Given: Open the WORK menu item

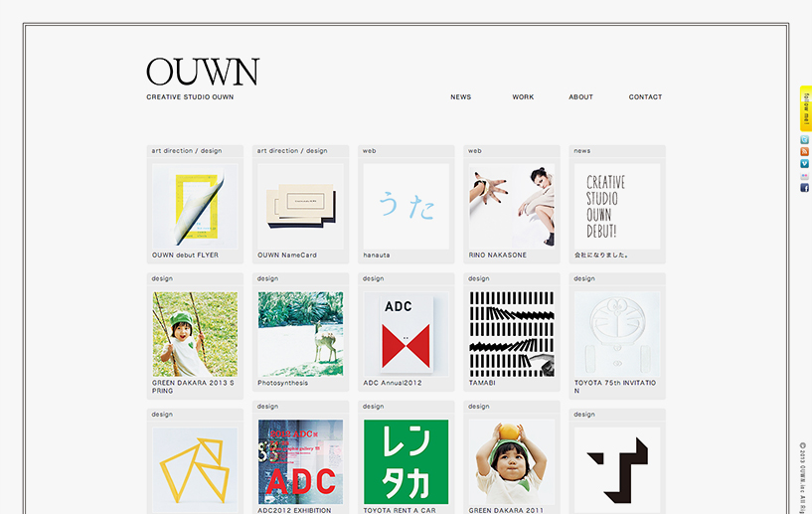Looking at the screenshot, I should tap(523, 96).
